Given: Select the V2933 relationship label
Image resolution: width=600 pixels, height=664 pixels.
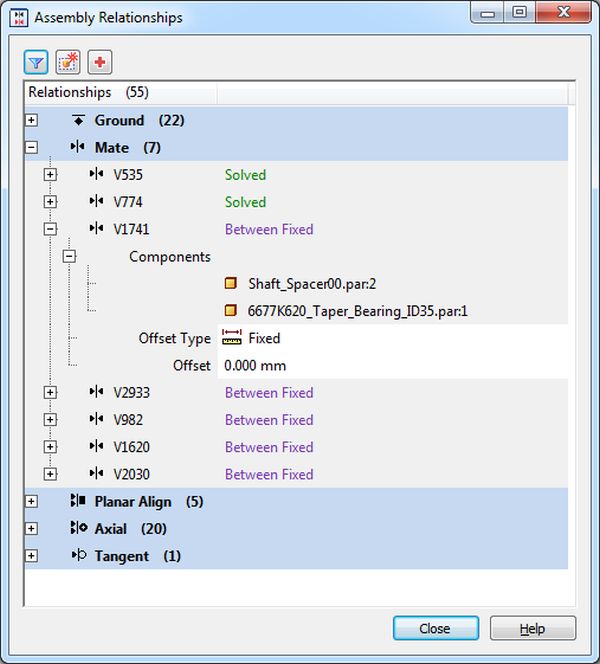Looking at the screenshot, I should (x=131, y=393).
